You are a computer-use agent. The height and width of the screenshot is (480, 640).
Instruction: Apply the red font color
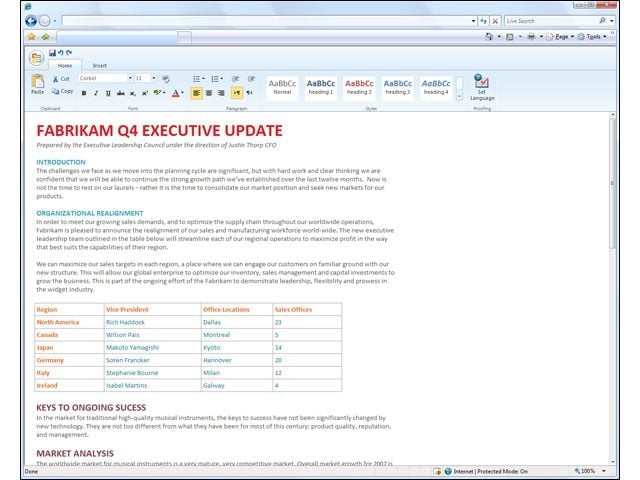point(176,93)
